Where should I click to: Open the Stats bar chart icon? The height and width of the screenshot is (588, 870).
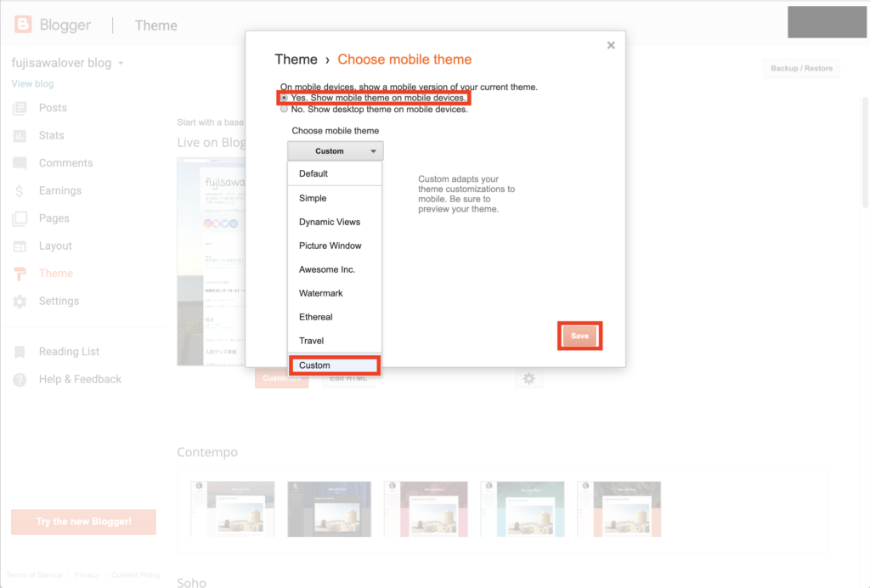(x=20, y=136)
